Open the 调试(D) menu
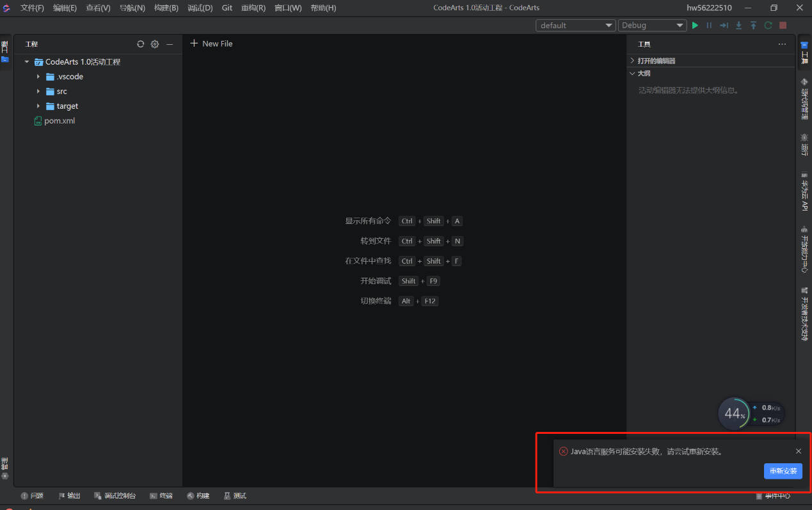The width and height of the screenshot is (812, 510). 200,8
